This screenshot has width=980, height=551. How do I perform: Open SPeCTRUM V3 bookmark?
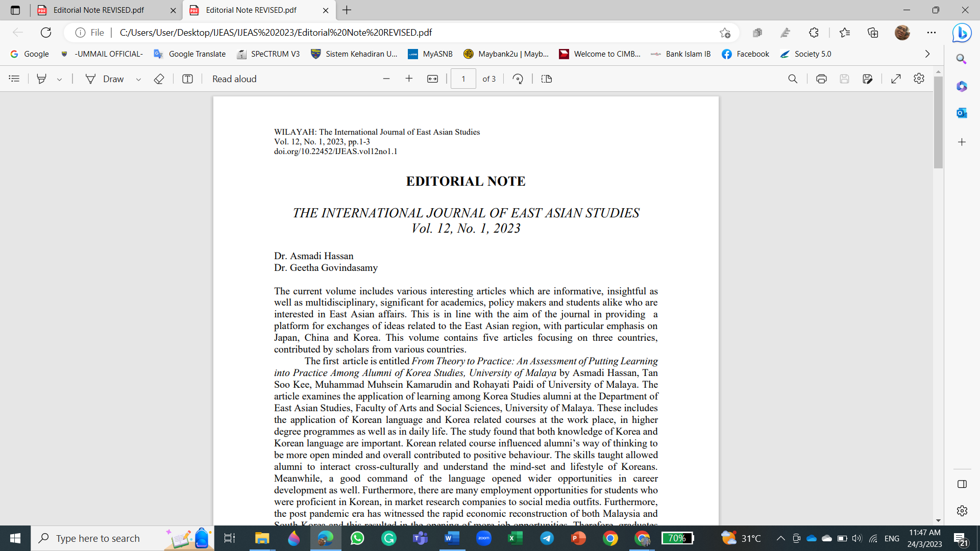coord(268,54)
